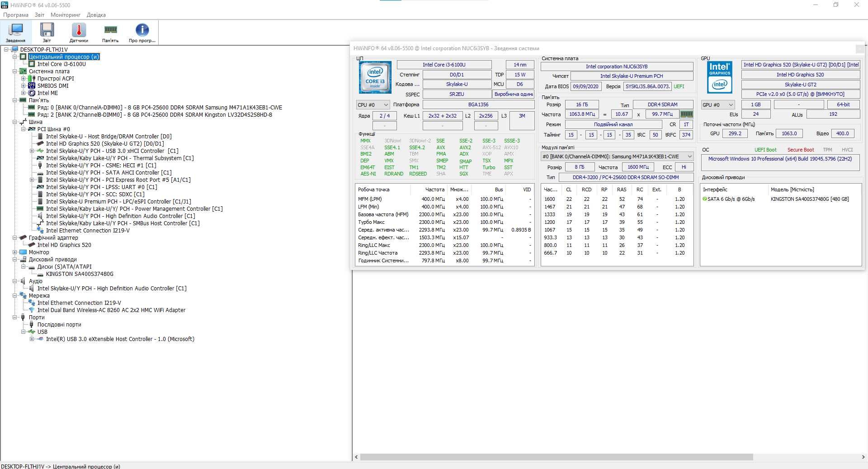
Task: Expand the Пристрої ACPI tree node
Action: click(x=23, y=78)
